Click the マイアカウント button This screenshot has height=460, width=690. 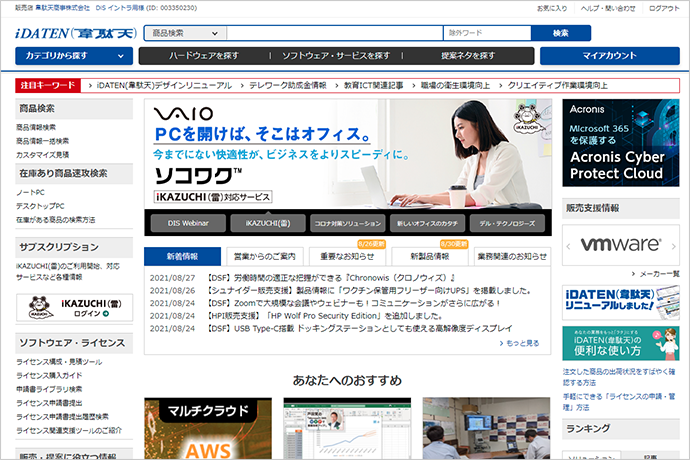(x=609, y=56)
